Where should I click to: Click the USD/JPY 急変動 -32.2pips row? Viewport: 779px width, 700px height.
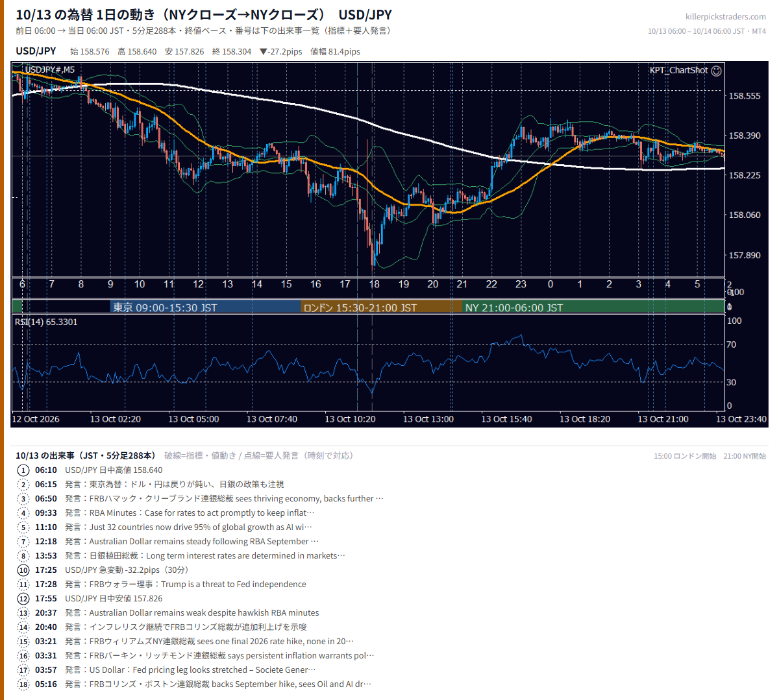127,570
